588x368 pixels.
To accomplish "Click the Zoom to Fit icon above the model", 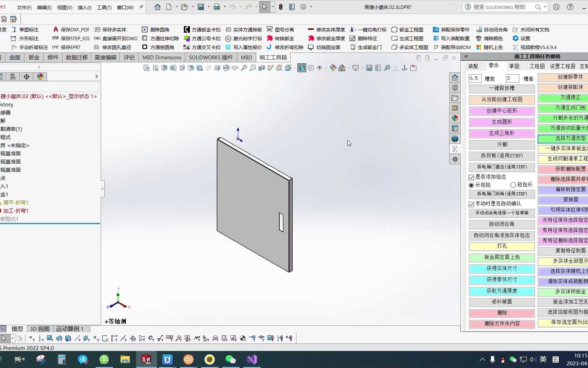I will (x=244, y=68).
